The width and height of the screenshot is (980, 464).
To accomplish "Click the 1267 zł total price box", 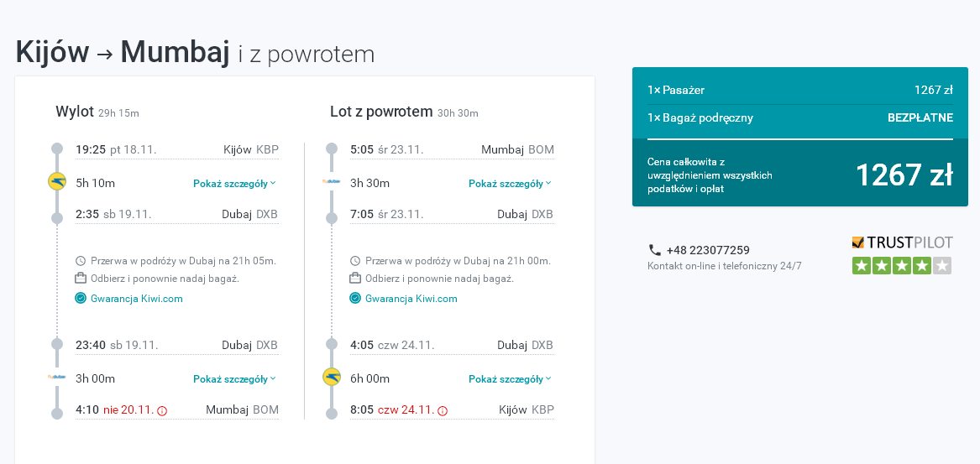I will (800, 173).
